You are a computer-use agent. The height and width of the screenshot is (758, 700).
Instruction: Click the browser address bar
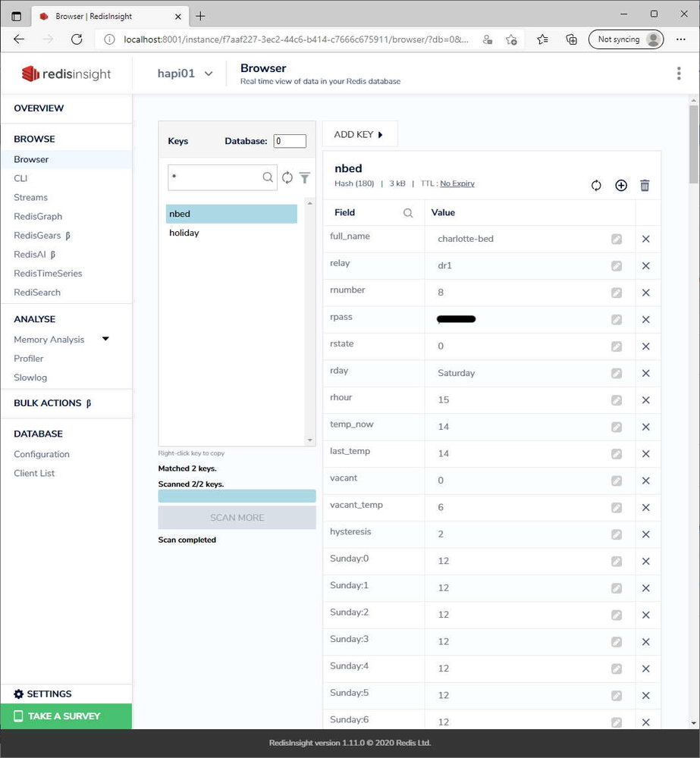point(296,39)
